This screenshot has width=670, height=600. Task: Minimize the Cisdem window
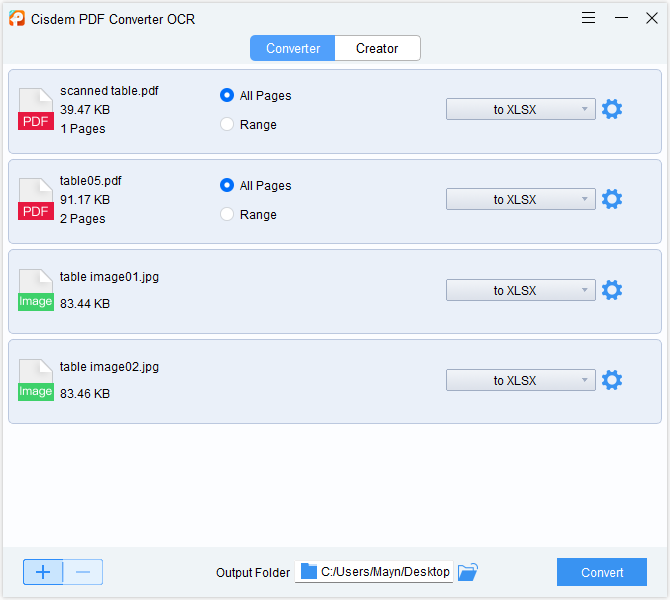coord(621,18)
